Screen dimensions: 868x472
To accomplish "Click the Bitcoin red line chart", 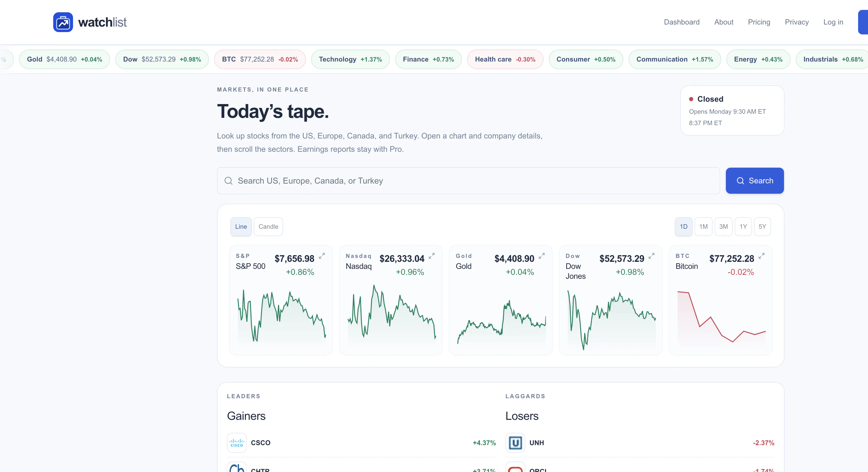I will point(721,317).
